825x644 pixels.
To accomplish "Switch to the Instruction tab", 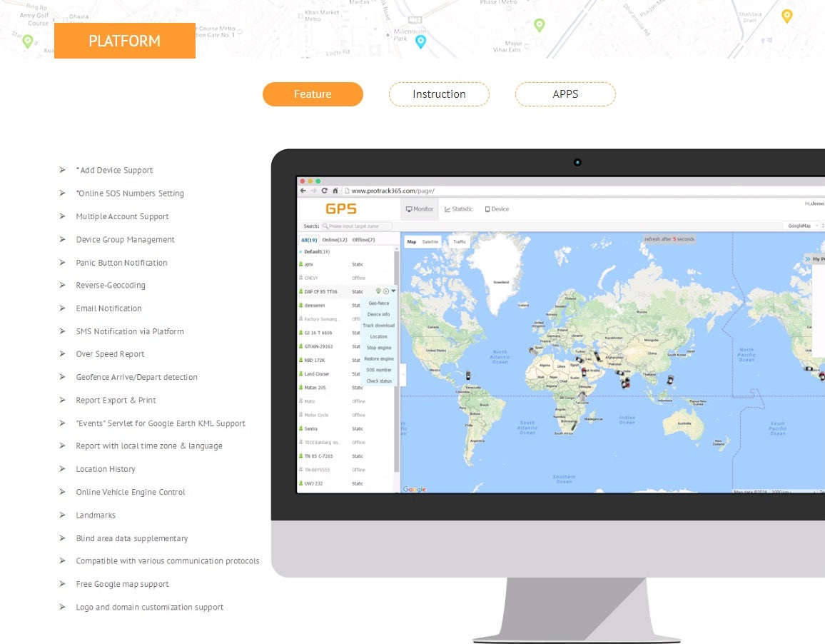I will (439, 94).
